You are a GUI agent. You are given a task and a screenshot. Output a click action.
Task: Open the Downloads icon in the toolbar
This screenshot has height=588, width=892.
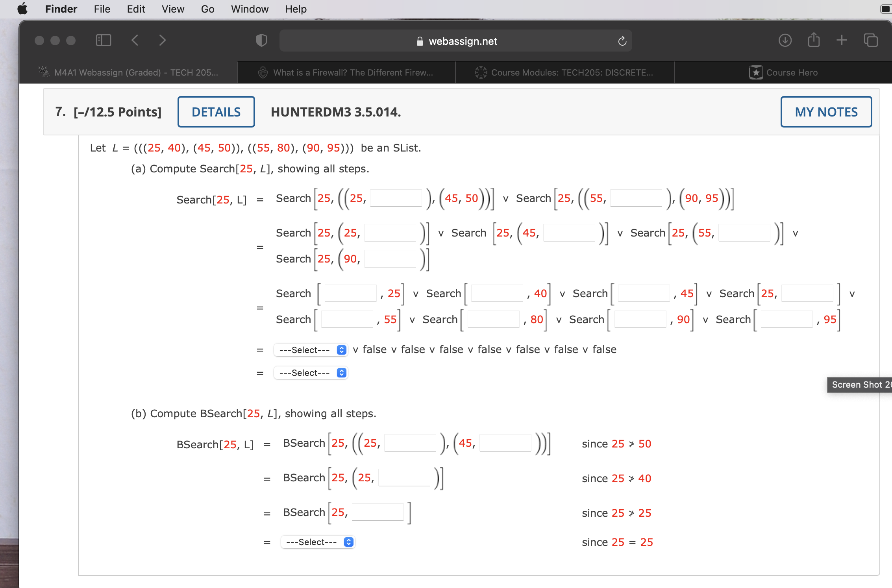785,40
